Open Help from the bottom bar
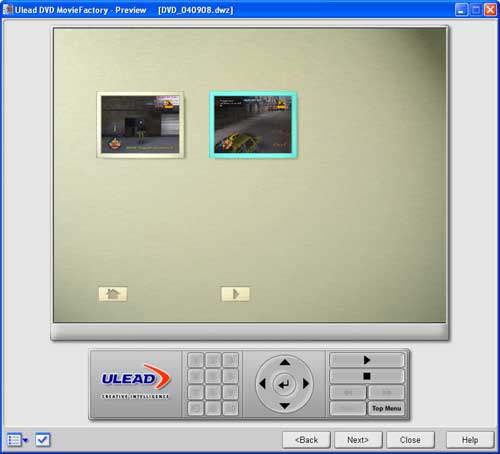Image resolution: width=500 pixels, height=454 pixels. point(470,440)
